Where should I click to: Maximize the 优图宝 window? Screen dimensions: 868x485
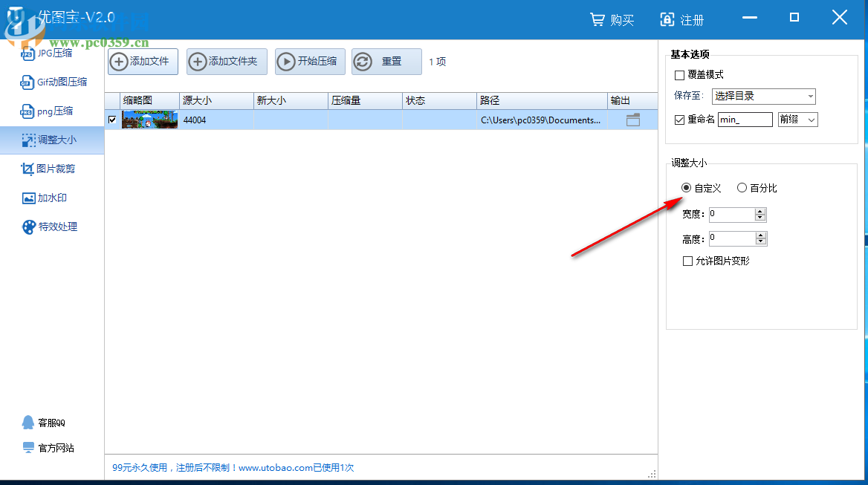(x=794, y=18)
